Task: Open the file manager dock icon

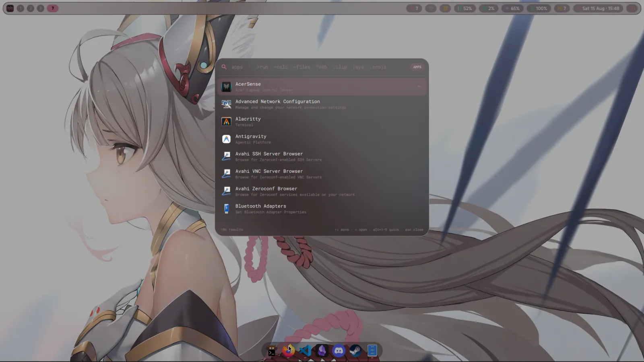Action: tap(372, 351)
